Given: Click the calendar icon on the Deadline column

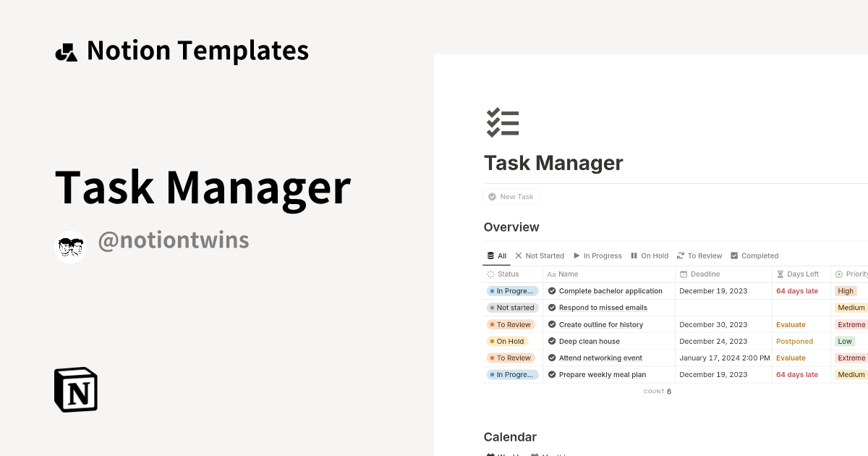Looking at the screenshot, I should click(683, 274).
